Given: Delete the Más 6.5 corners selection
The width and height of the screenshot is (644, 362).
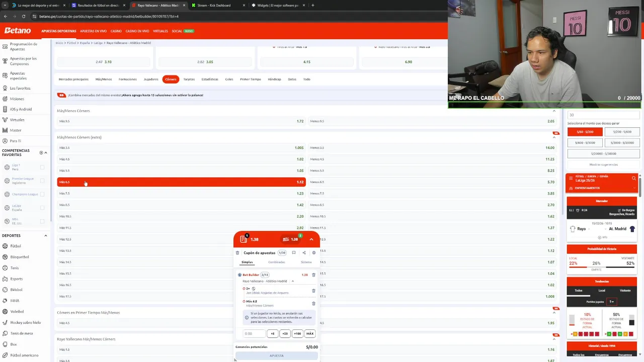Looking at the screenshot, I should [313, 303].
